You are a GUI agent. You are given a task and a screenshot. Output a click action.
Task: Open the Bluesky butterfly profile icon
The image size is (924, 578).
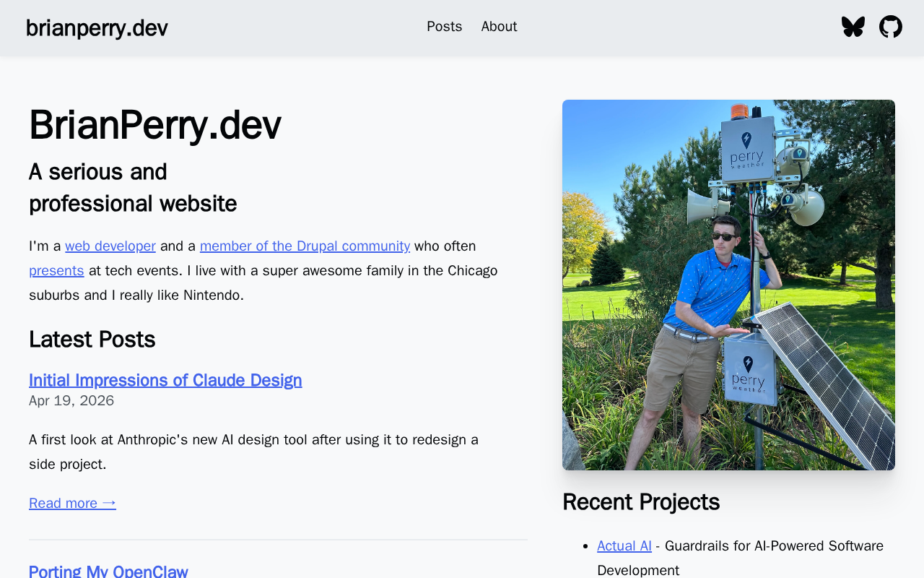853,27
